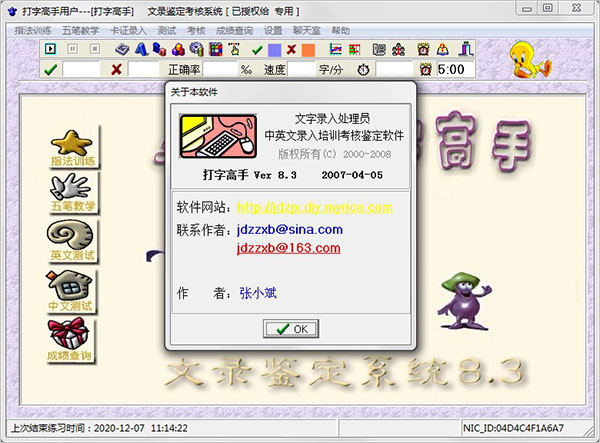Open the 帮助 menu
This screenshot has width=600, height=443.
(341, 30)
